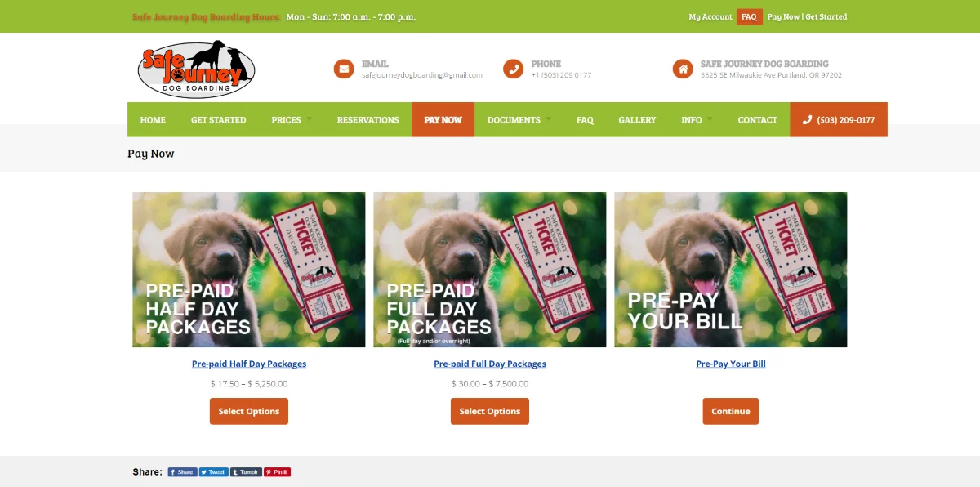Screen dimensions: 980x487
Task: Expand the Info menu dropdown arrow
Action: pos(709,119)
